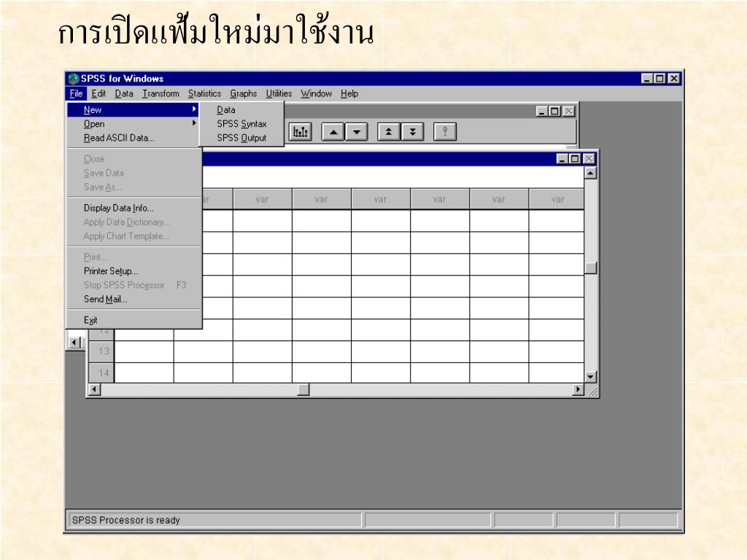Click data window vertical scrollbar thumb
Image resolution: width=747 pixels, height=560 pixels.
click(x=590, y=268)
